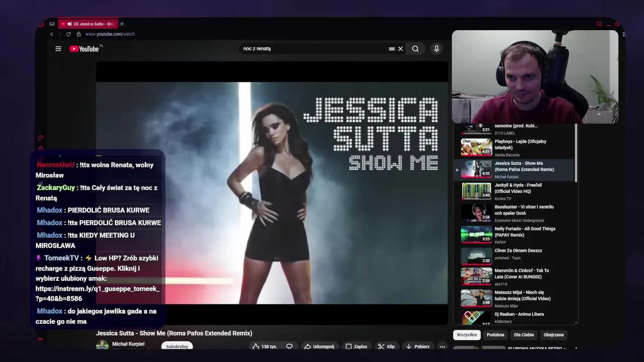The width and height of the screenshot is (644, 362).
Task: Like the video, 158 tys. thumbs up
Action: tap(265, 346)
